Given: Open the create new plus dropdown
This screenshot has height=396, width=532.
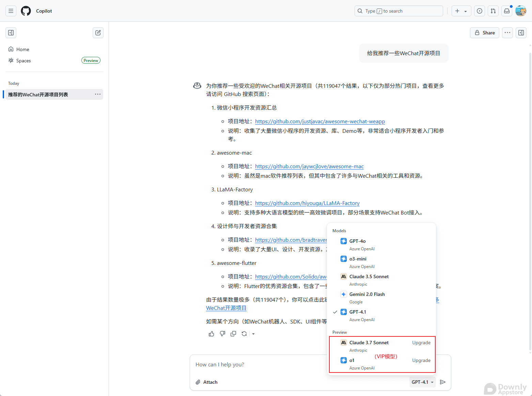Looking at the screenshot, I should click(461, 11).
